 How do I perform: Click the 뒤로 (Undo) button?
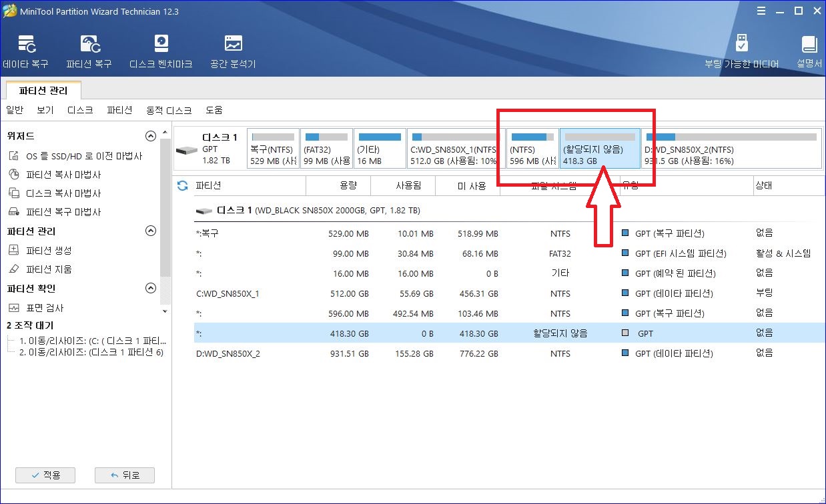[x=125, y=475]
